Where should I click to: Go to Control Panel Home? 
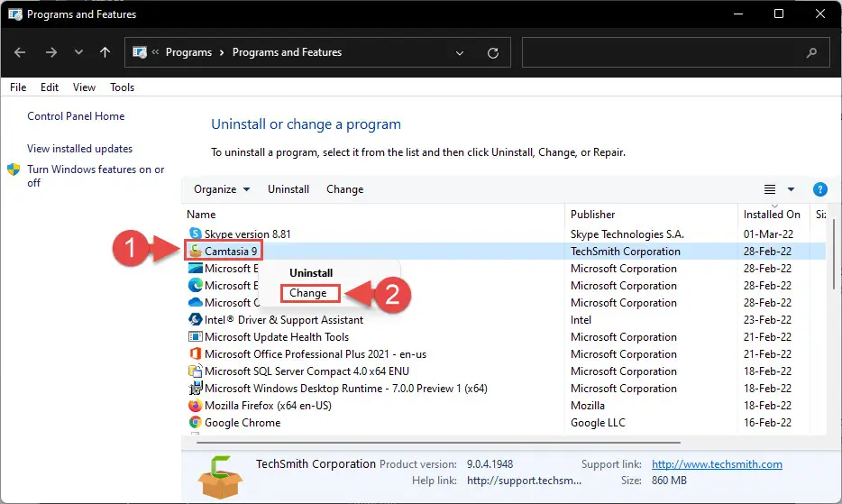[x=76, y=116]
